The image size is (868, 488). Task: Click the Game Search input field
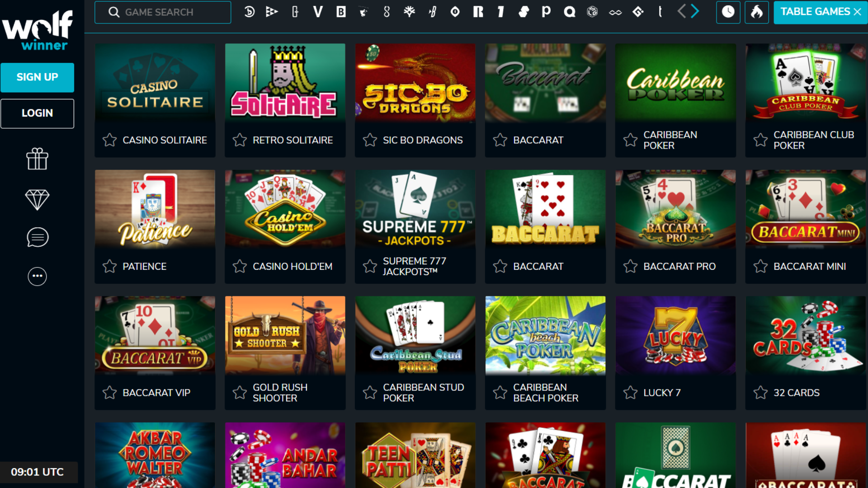(x=163, y=12)
